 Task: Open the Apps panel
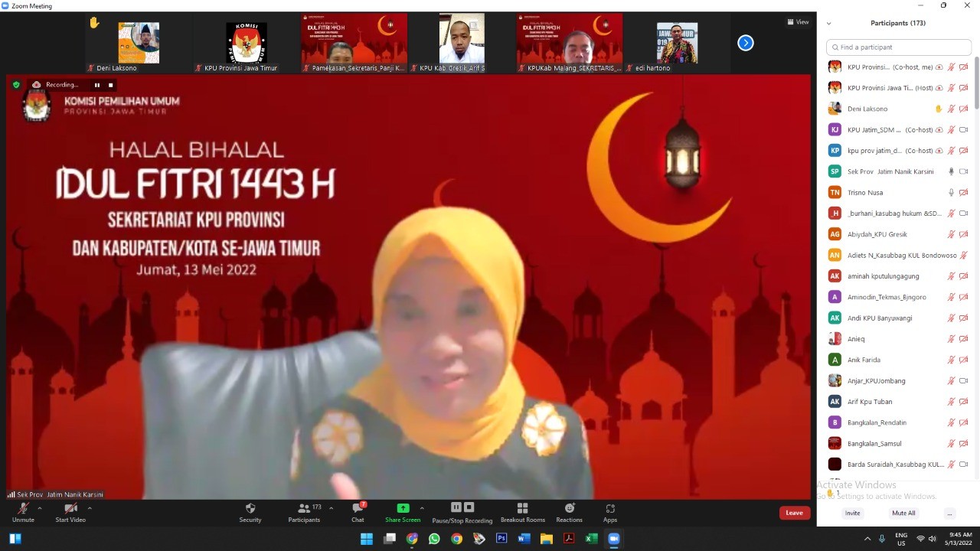pyautogui.click(x=609, y=512)
